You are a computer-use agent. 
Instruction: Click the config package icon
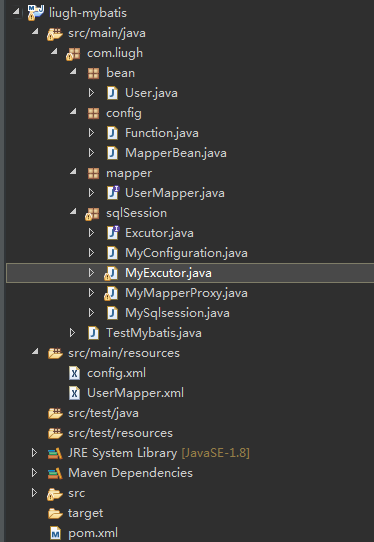tap(94, 113)
